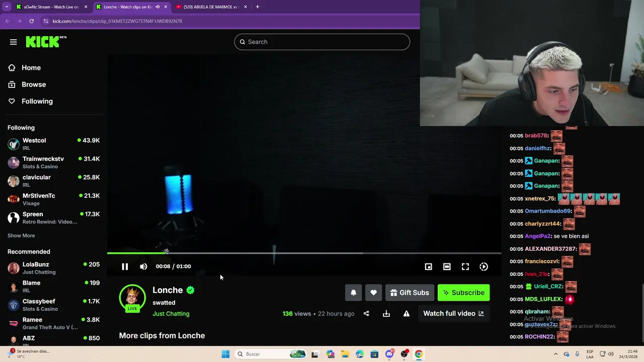The height and width of the screenshot is (362, 644).
Task: Enter fullscreen video mode
Action: pyautogui.click(x=465, y=267)
